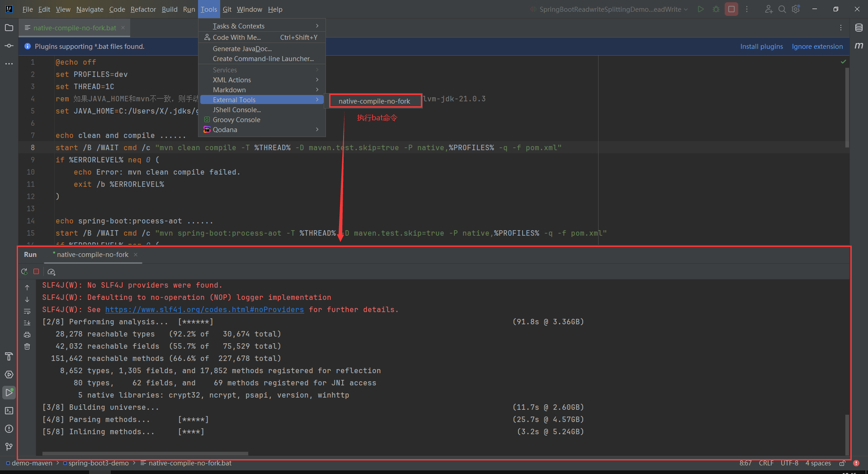Expand the Services submenu in Tools
Screen dimensions: 868x474
click(262, 70)
